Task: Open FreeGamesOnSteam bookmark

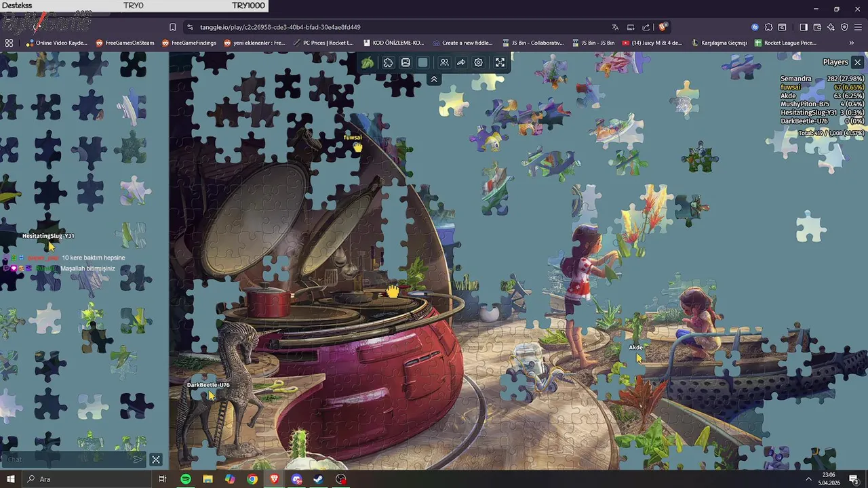Action: [125, 43]
